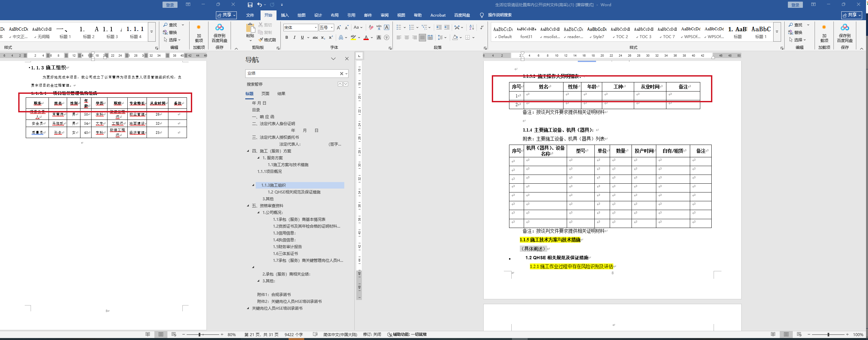Click the Format Painter (格式刷) brush icon
The width and height of the screenshot is (868, 340).
click(x=261, y=40)
